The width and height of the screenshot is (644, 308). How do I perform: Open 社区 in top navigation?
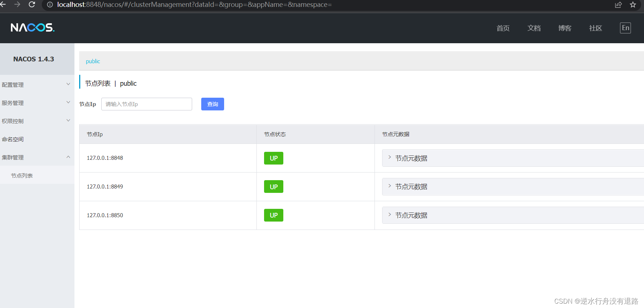click(596, 28)
